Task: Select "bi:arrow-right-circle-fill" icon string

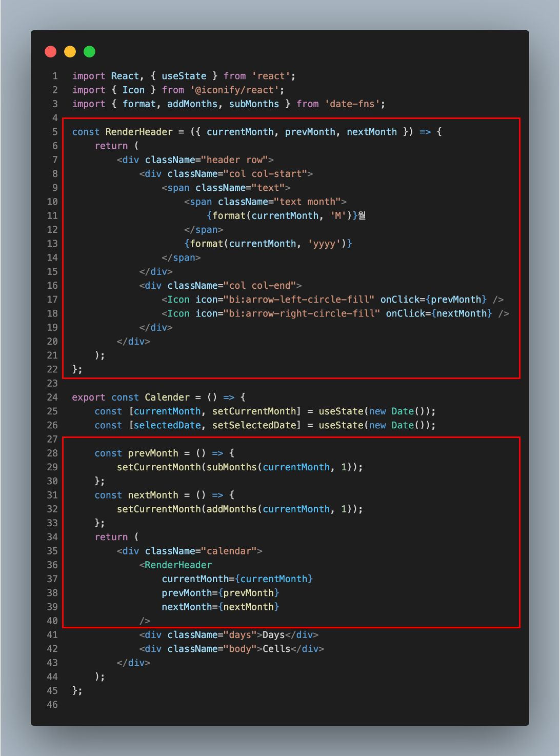Action: pos(302,313)
